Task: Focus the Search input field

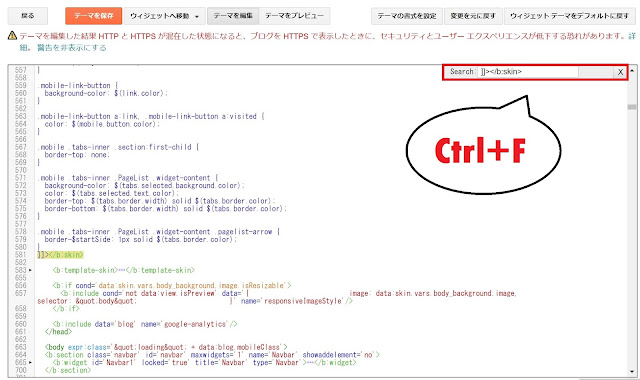Action: 527,72
